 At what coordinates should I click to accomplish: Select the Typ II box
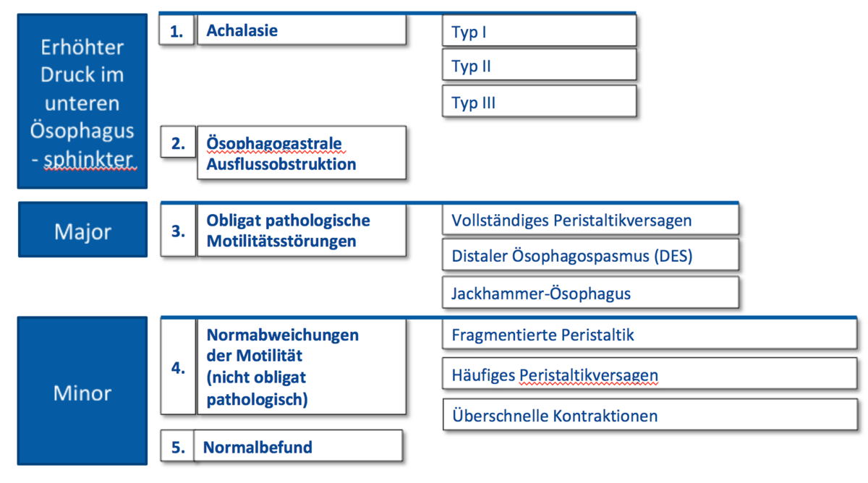(539, 65)
